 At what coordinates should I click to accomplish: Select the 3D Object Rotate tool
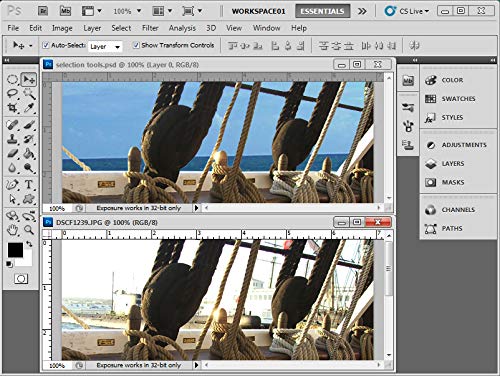click(x=12, y=216)
